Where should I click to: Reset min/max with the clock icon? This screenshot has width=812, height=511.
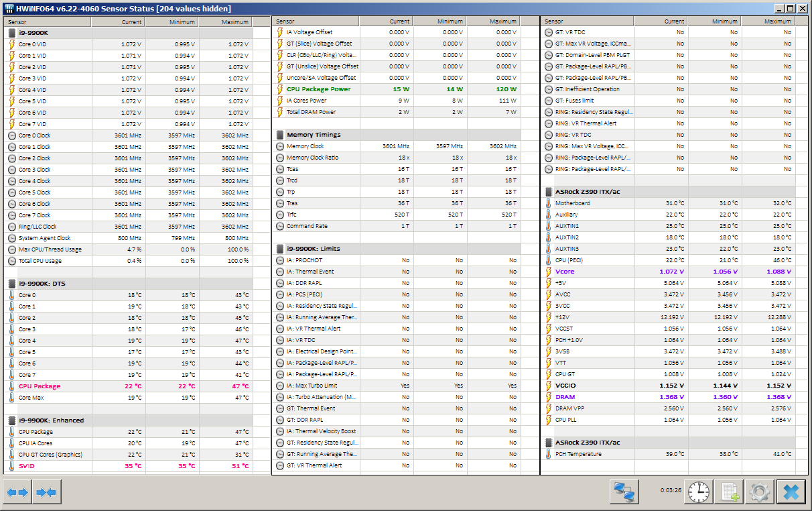tap(697, 492)
